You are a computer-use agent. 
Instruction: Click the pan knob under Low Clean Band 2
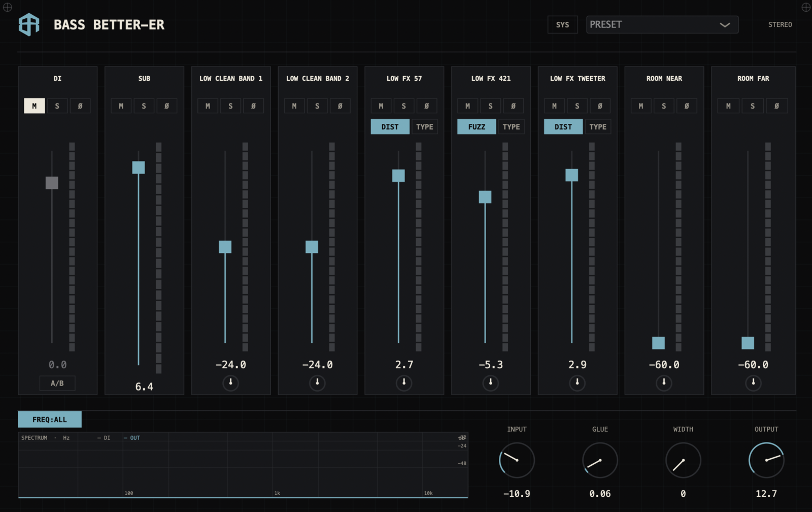pyautogui.click(x=317, y=382)
